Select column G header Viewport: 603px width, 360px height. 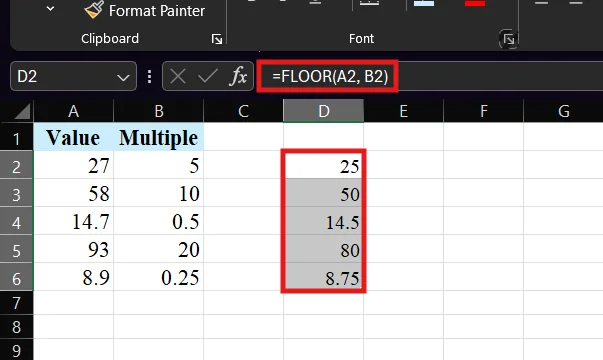[563, 111]
